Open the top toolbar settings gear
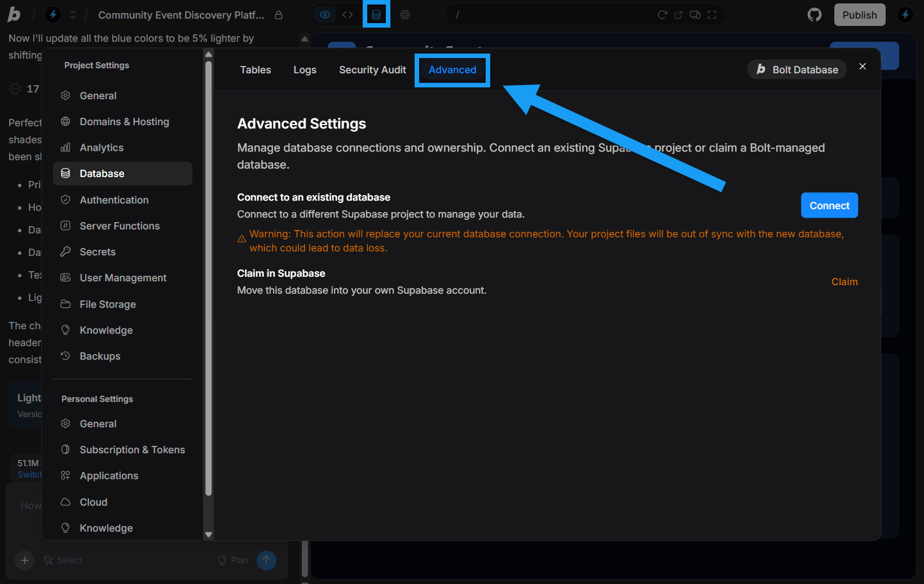Image resolution: width=924 pixels, height=584 pixels. click(x=405, y=15)
